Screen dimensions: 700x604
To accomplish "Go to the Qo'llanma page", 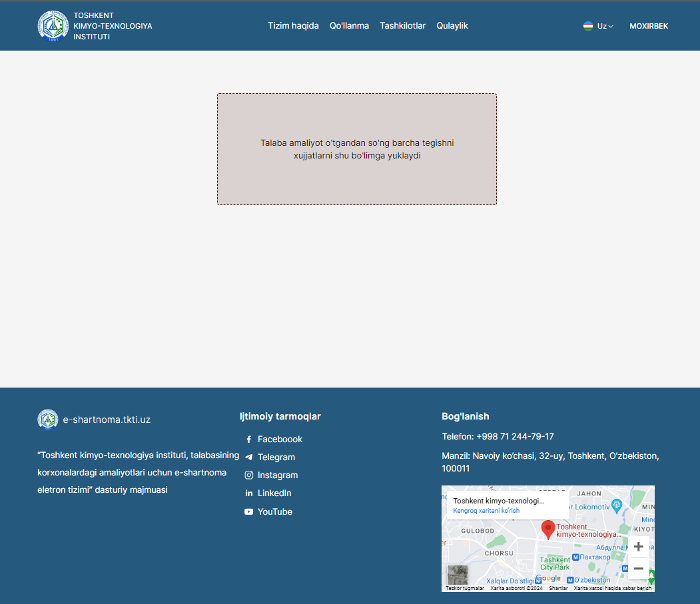I will click(x=349, y=26).
